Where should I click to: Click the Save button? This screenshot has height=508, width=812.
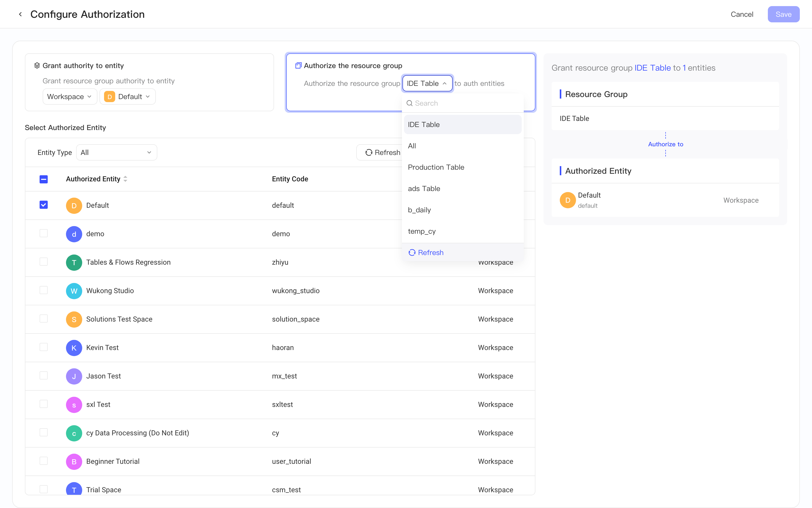(784, 14)
